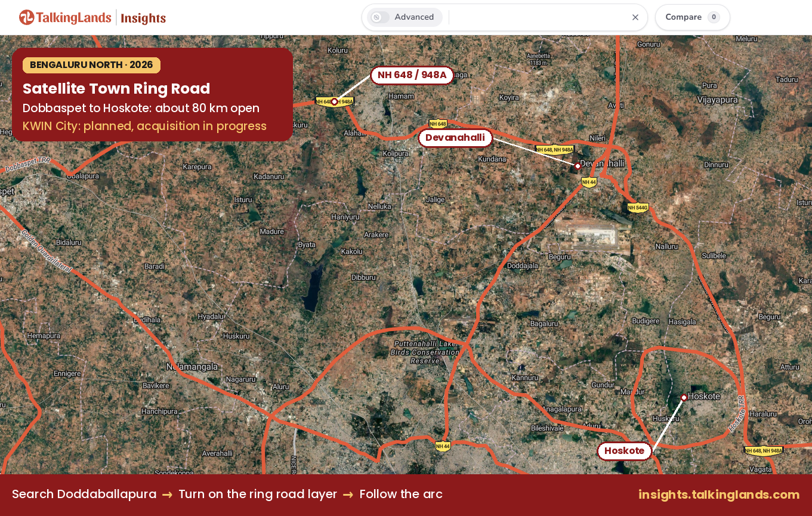Click the Devanahalli map marker dot
The height and width of the screenshot is (516, 812).
(578, 166)
